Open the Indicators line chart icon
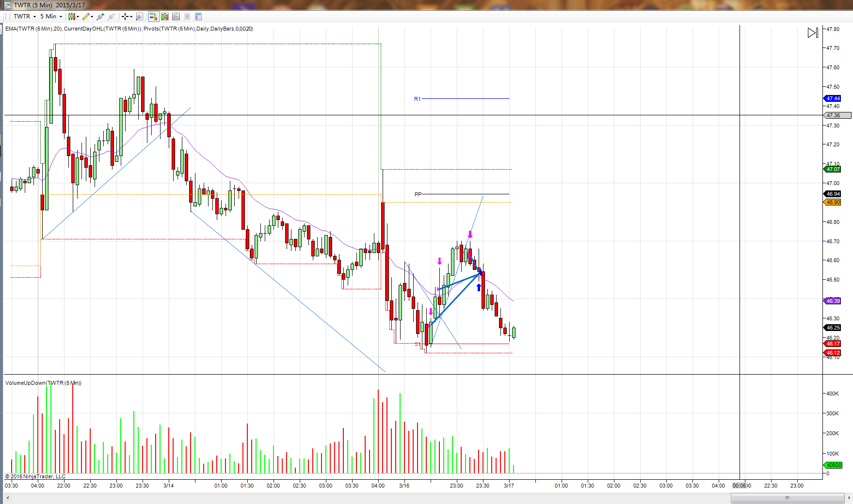This screenshot has width=853, height=504. (176, 16)
